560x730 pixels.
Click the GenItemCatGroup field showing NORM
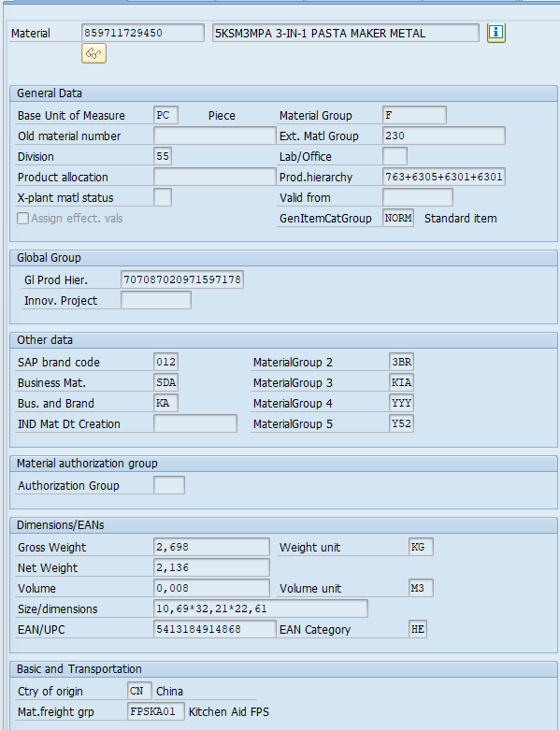coord(398,218)
